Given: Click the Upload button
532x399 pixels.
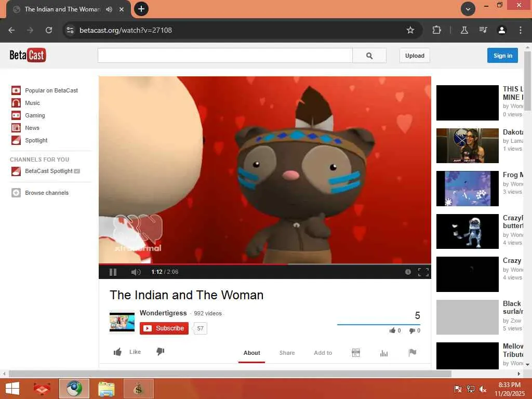Looking at the screenshot, I should coord(415,56).
